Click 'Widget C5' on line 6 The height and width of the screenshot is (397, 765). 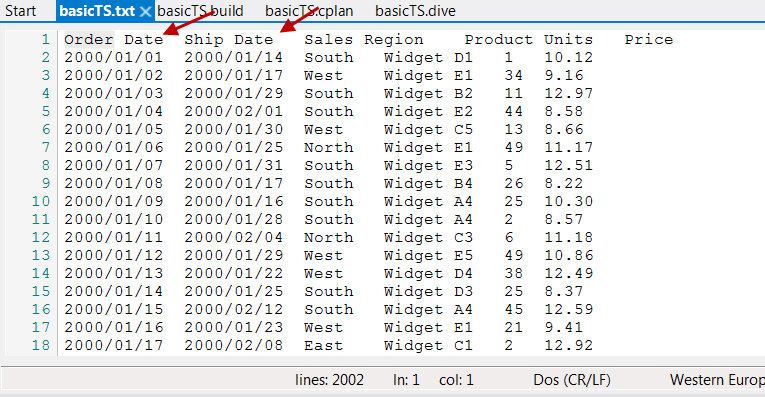click(428, 130)
